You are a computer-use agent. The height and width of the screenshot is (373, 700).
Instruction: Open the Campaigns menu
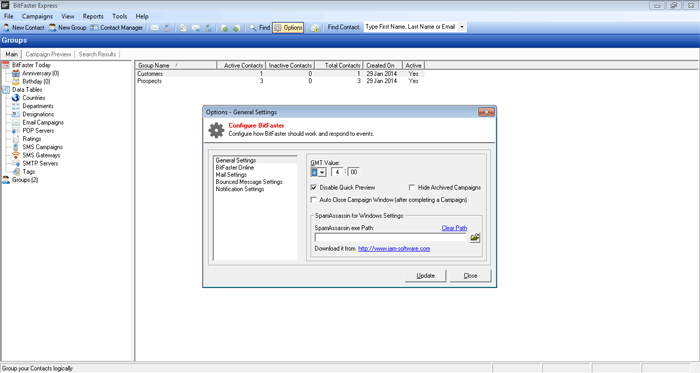[37, 16]
